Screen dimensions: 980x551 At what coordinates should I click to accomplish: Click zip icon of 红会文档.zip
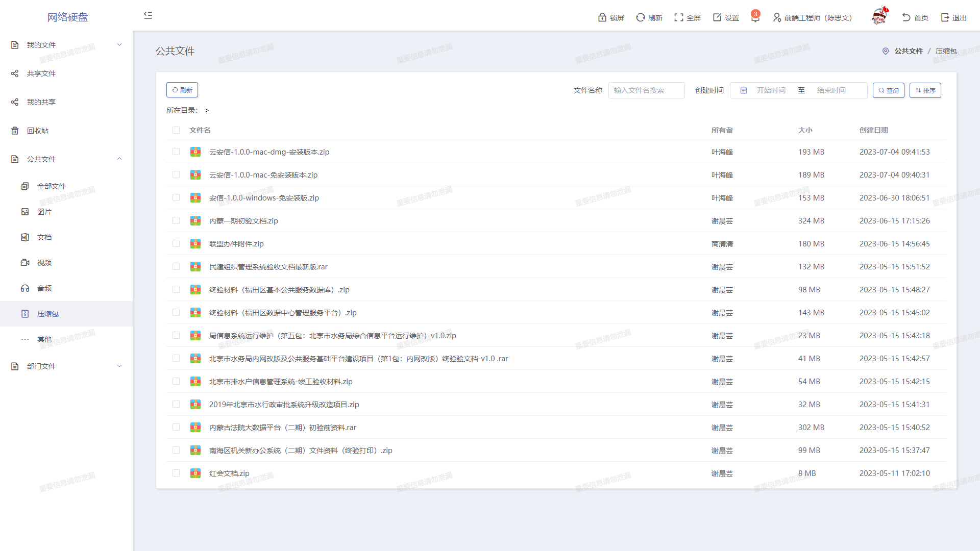click(195, 473)
